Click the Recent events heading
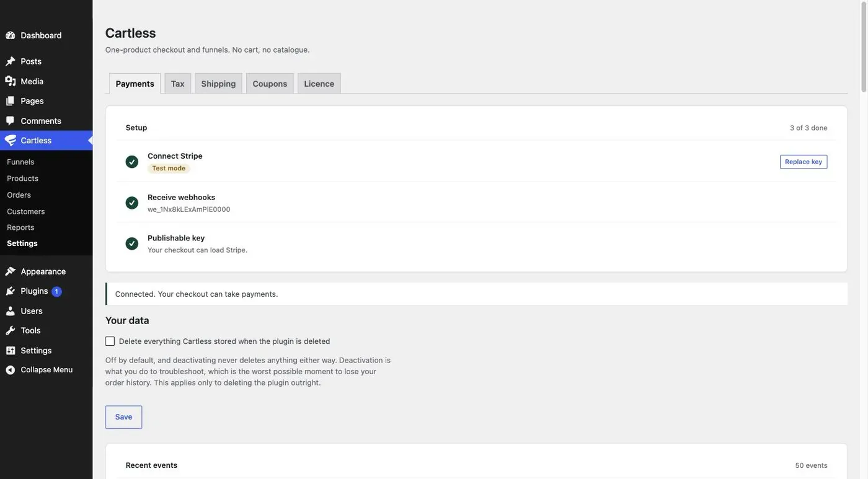The image size is (868, 479). coord(151,465)
